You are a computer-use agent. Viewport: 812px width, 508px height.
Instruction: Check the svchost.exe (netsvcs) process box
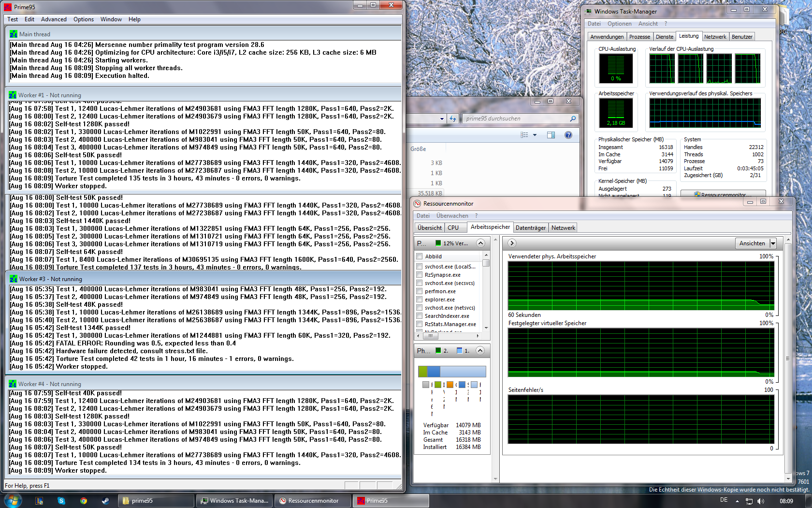tap(420, 308)
